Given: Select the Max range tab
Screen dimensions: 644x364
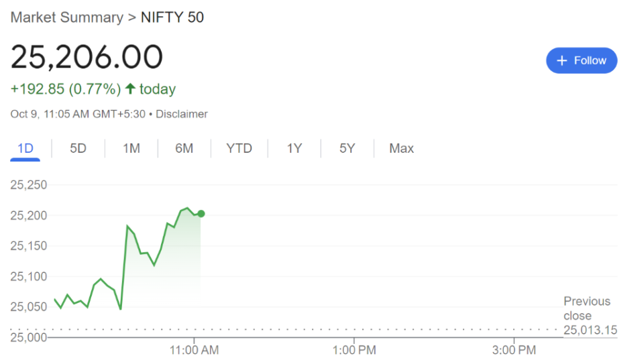Looking at the screenshot, I should click(x=402, y=148).
